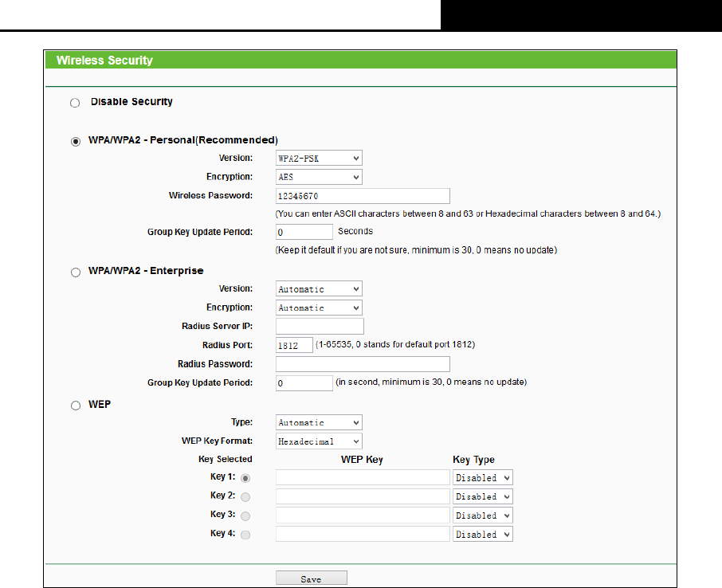
Task: Click the Radius Server IP field
Action: point(320,326)
